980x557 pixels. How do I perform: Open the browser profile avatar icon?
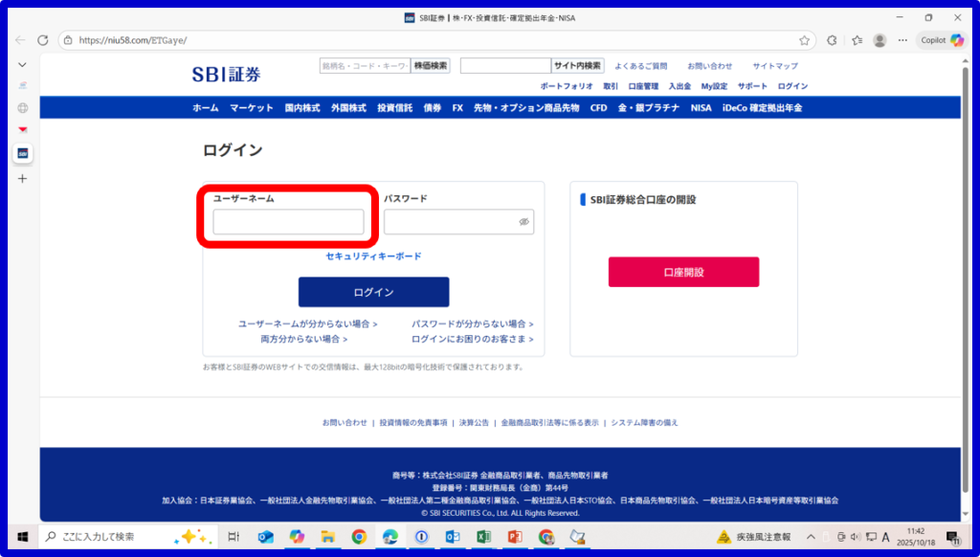tap(880, 40)
